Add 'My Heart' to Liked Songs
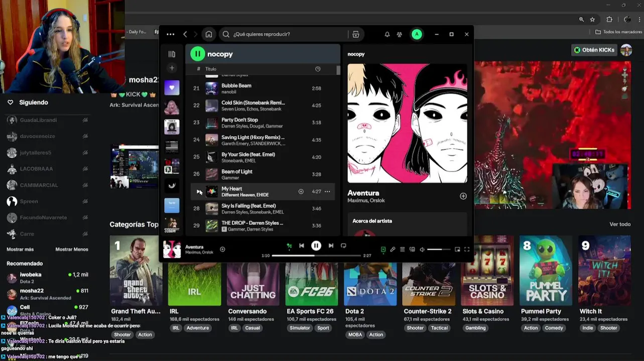This screenshot has height=361, width=644. pos(301,192)
